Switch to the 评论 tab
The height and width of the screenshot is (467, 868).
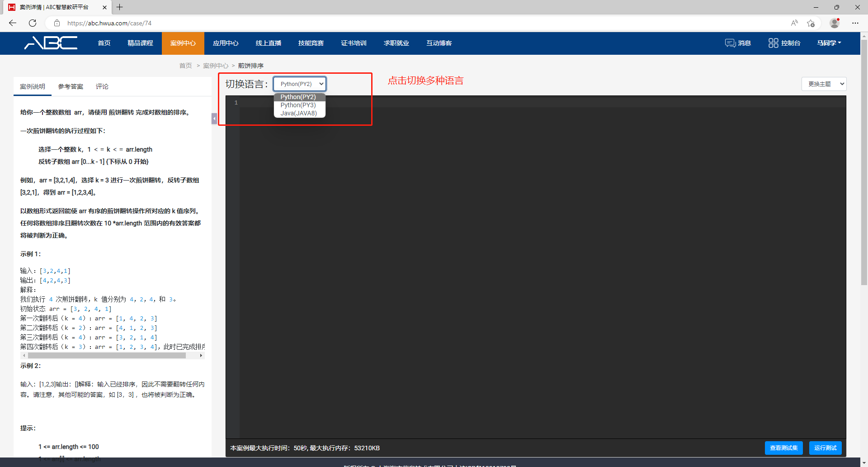102,86
